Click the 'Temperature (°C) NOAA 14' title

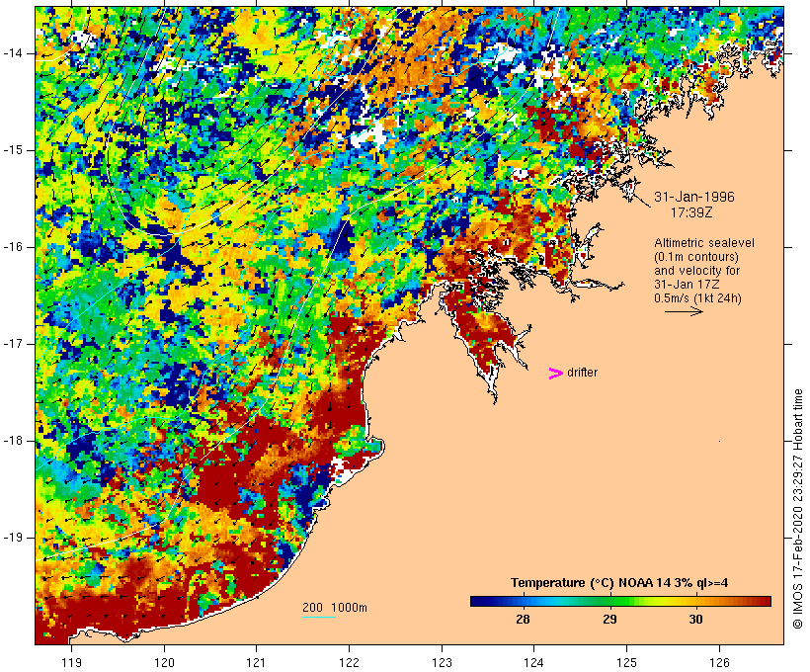click(619, 583)
